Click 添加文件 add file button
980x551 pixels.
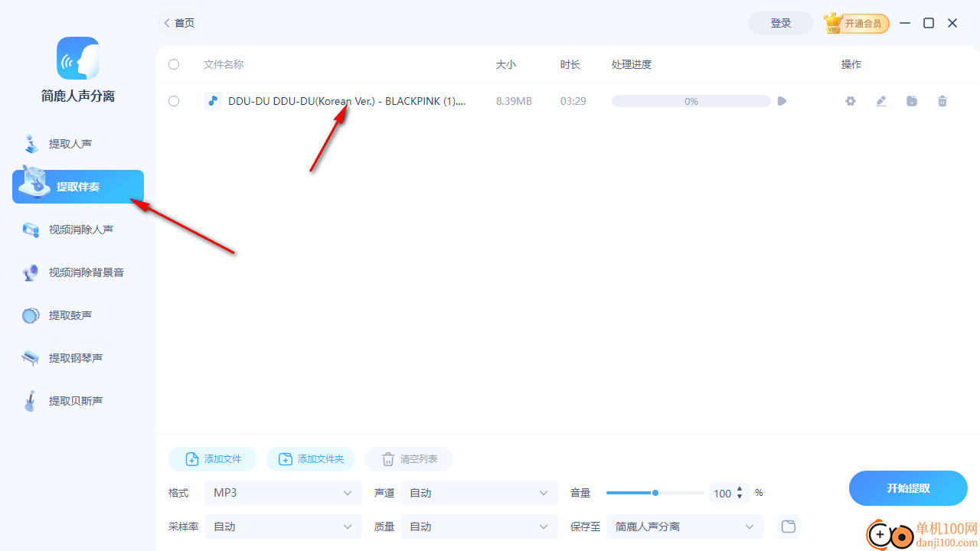[x=213, y=459]
